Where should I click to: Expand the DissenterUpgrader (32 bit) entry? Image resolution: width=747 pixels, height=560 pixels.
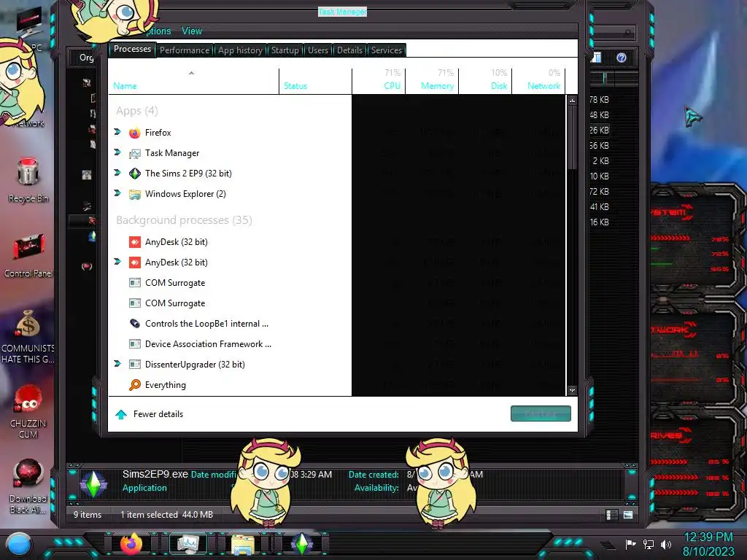[117, 364]
